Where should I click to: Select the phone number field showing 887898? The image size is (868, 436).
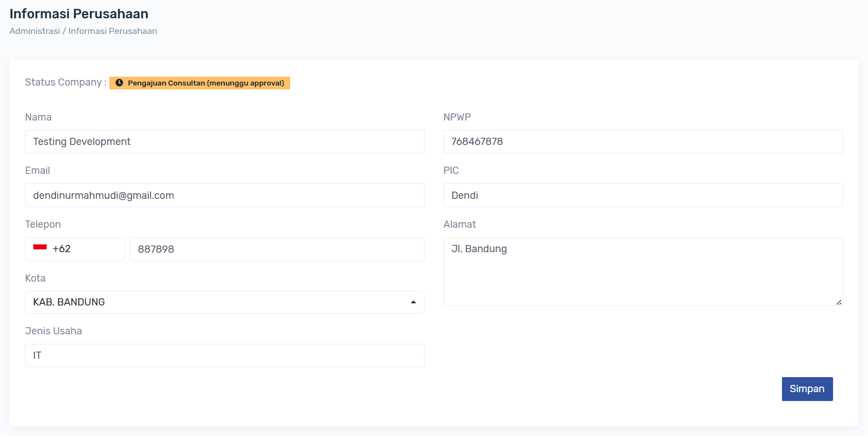pyautogui.click(x=276, y=249)
